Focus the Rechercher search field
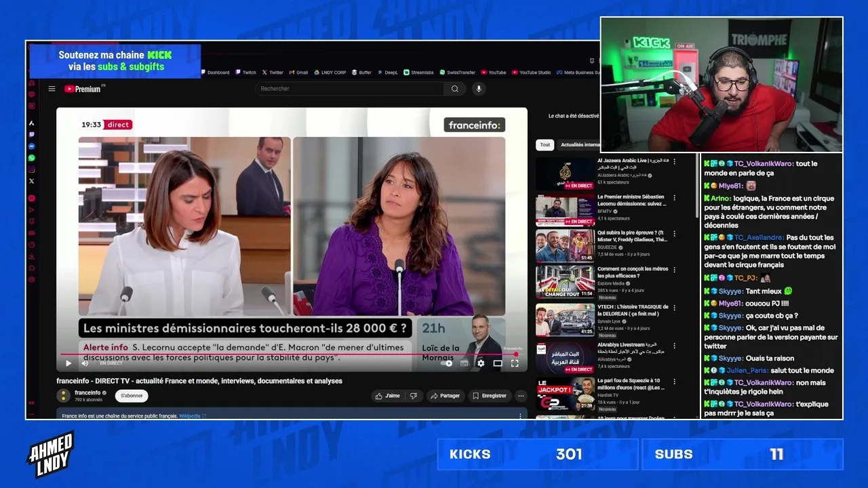Image resolution: width=868 pixels, height=488 pixels. 350,89
